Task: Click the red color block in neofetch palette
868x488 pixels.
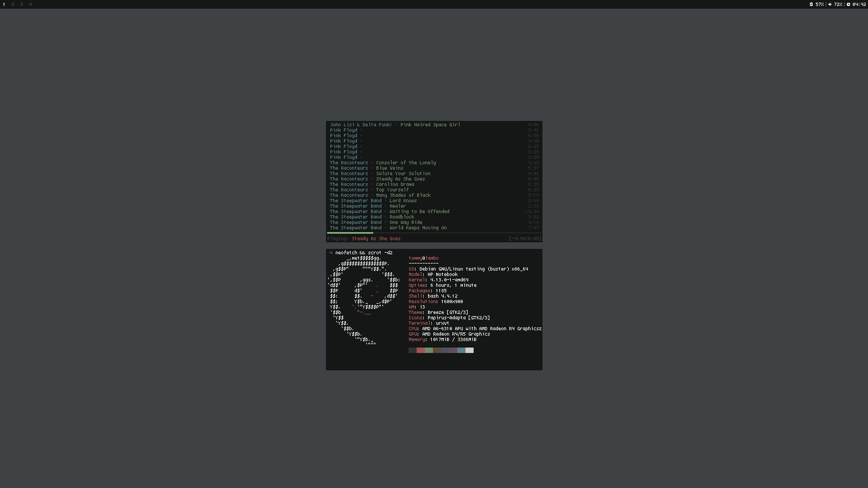Action: [x=420, y=350]
